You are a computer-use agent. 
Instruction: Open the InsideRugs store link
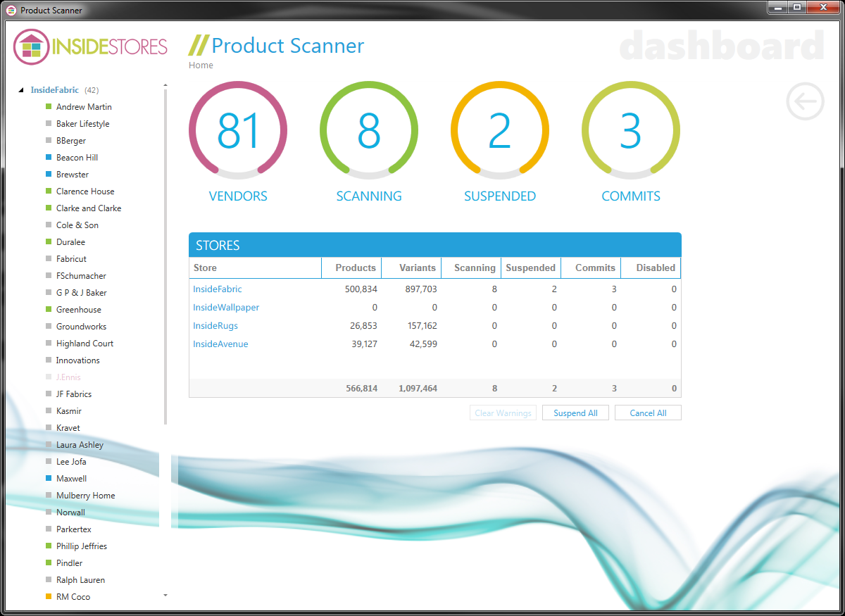215,326
